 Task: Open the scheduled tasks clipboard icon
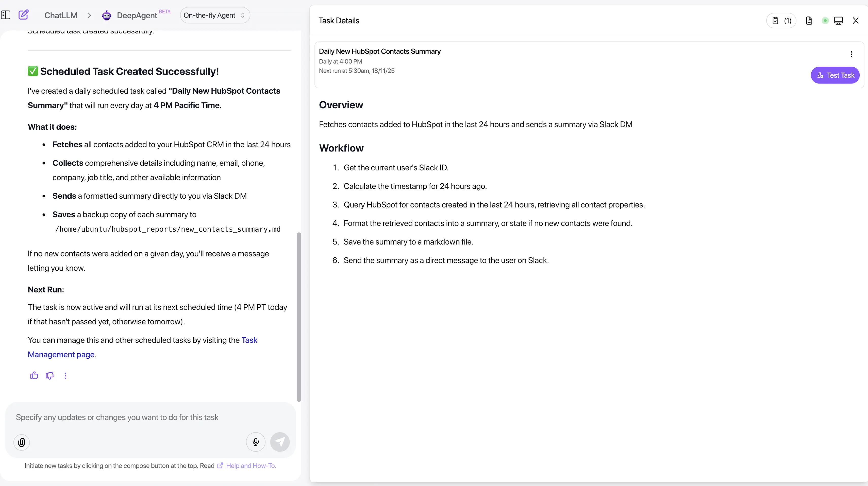pos(776,20)
